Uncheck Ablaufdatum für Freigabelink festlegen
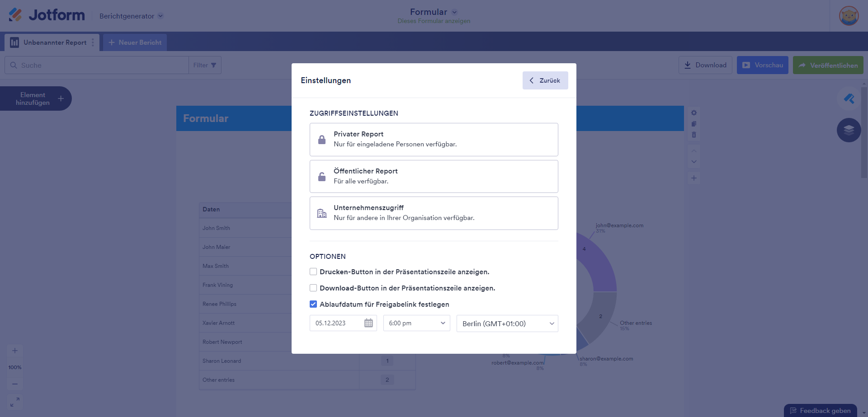This screenshot has width=868, height=417. 313,304
